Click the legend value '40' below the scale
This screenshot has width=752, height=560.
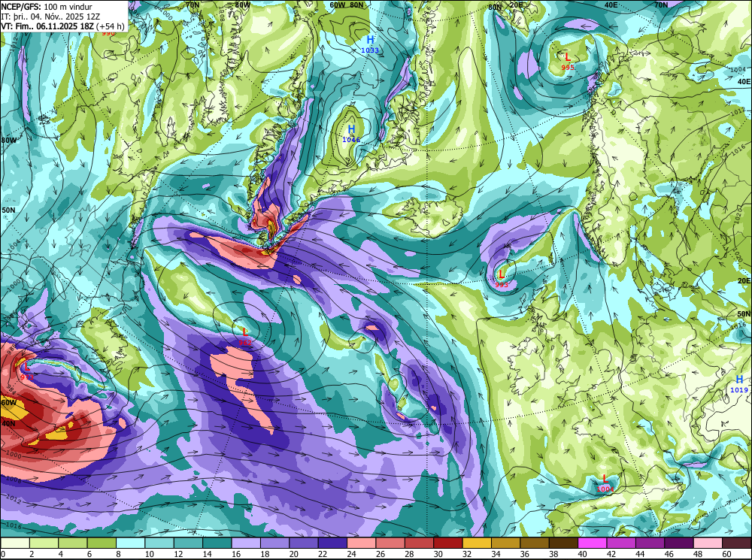pyautogui.click(x=582, y=554)
